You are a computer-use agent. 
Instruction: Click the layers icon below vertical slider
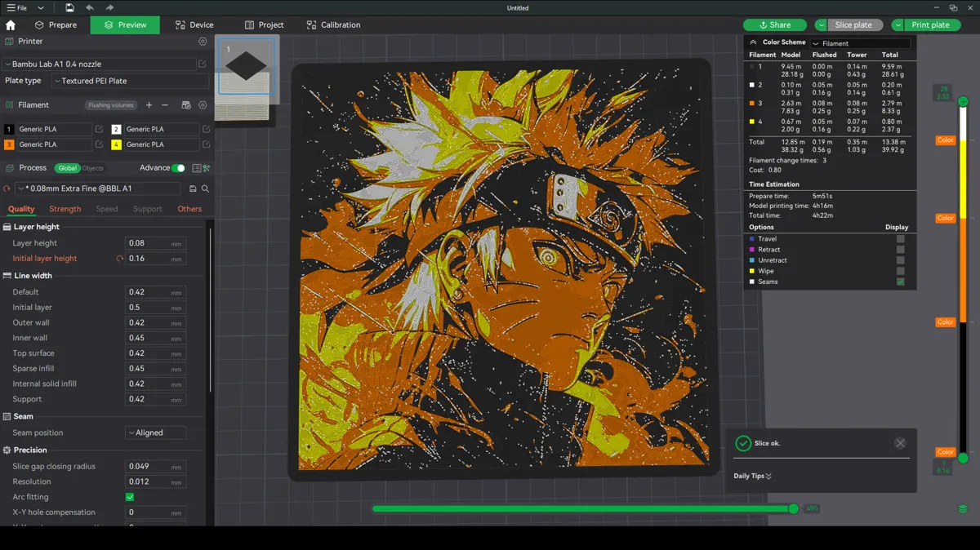click(x=963, y=509)
